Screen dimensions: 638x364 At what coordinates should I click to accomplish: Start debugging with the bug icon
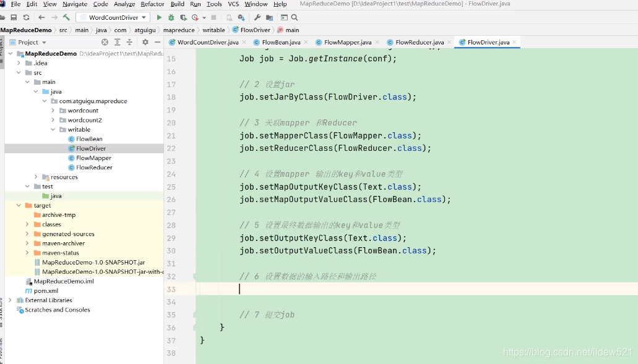click(171, 17)
